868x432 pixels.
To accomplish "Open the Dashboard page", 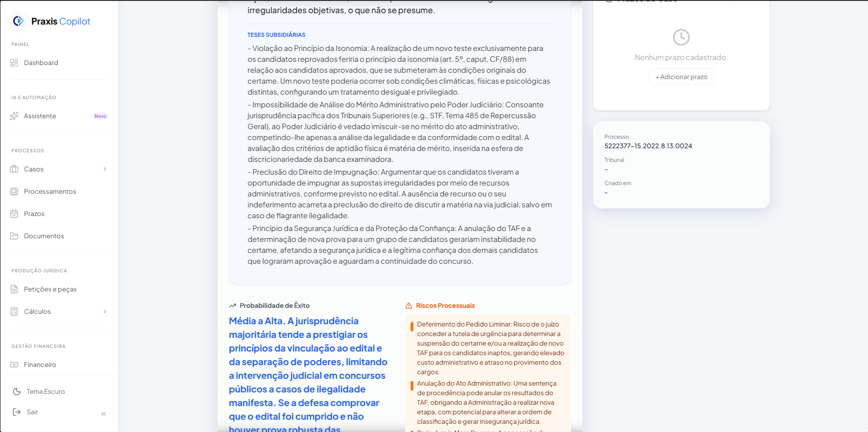I will [40, 63].
